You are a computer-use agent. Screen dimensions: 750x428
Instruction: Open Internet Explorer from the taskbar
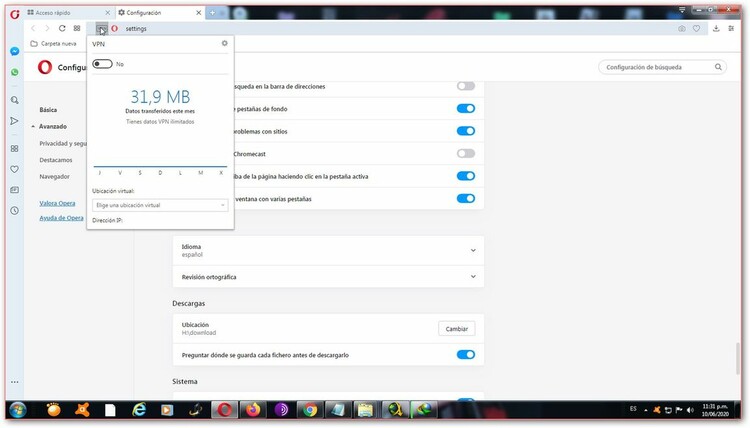tap(139, 410)
